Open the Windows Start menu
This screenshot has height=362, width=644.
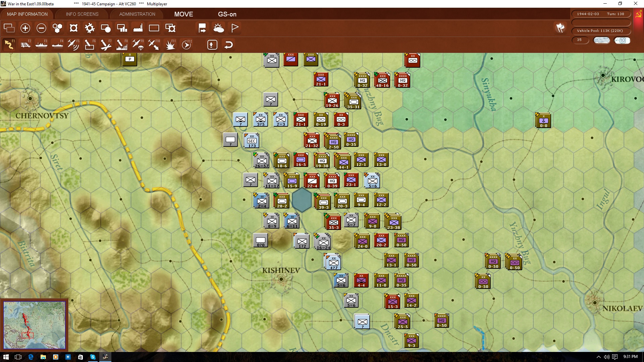6,357
